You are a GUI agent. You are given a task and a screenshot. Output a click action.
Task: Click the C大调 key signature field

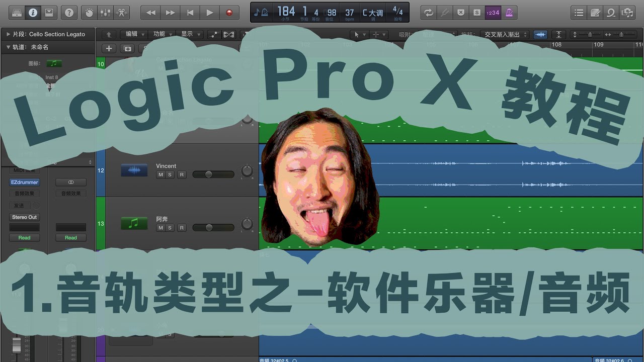[x=373, y=12]
